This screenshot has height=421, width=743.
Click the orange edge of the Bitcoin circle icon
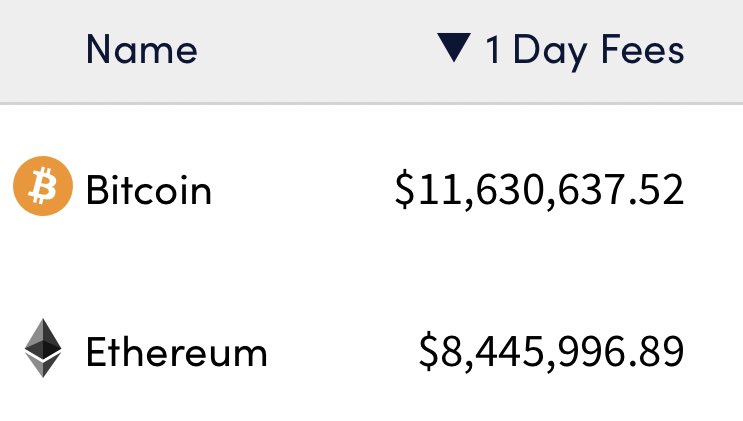coord(19,186)
